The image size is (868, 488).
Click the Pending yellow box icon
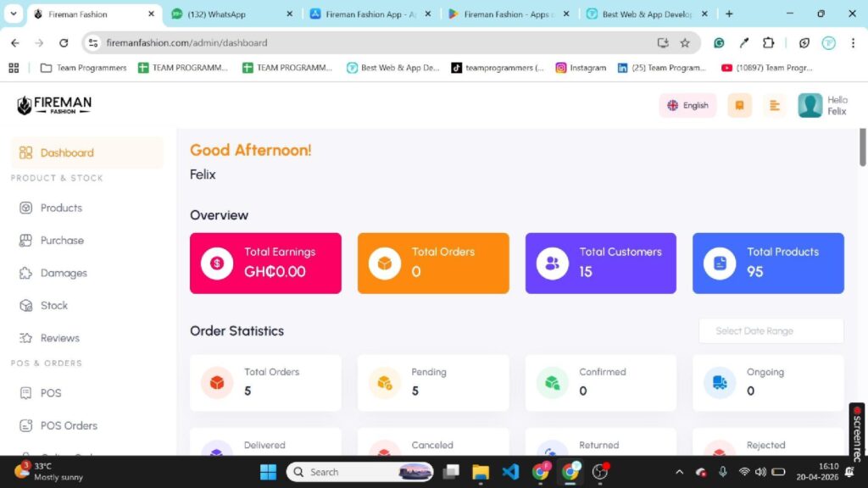point(384,382)
